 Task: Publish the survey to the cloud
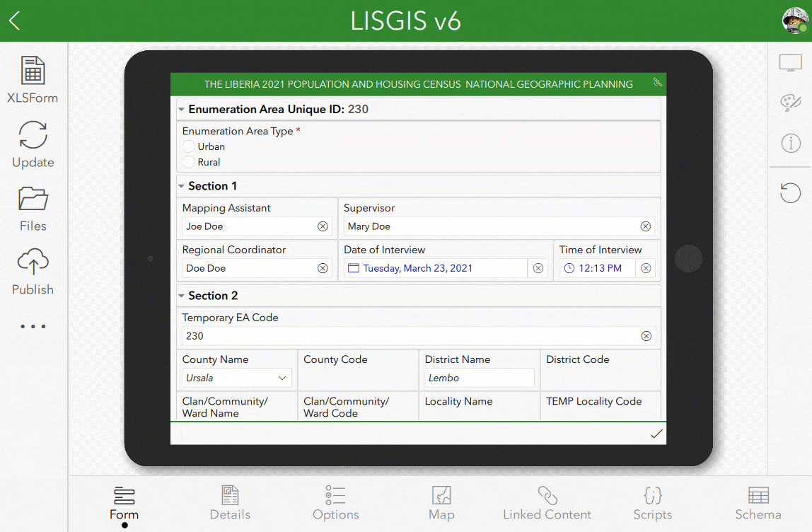pyautogui.click(x=33, y=272)
